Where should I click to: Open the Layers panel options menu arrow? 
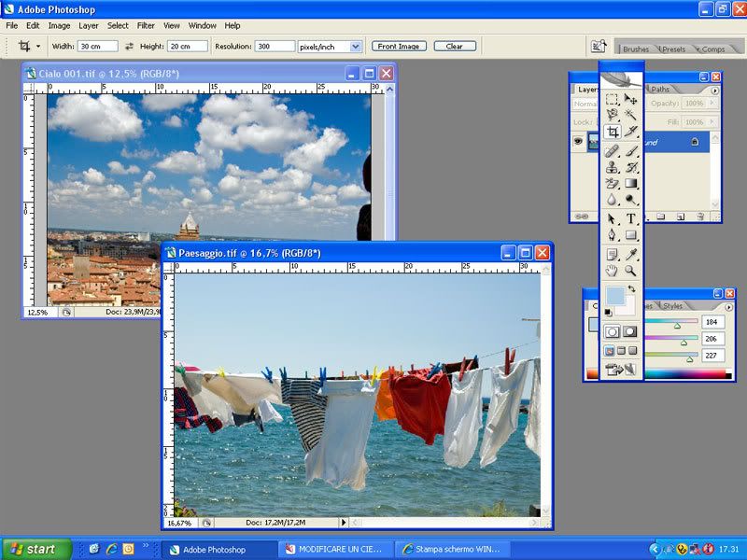pos(714,90)
